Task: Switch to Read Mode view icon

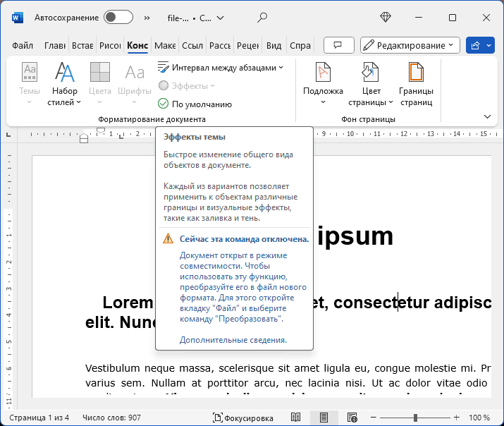Action: coord(296,418)
